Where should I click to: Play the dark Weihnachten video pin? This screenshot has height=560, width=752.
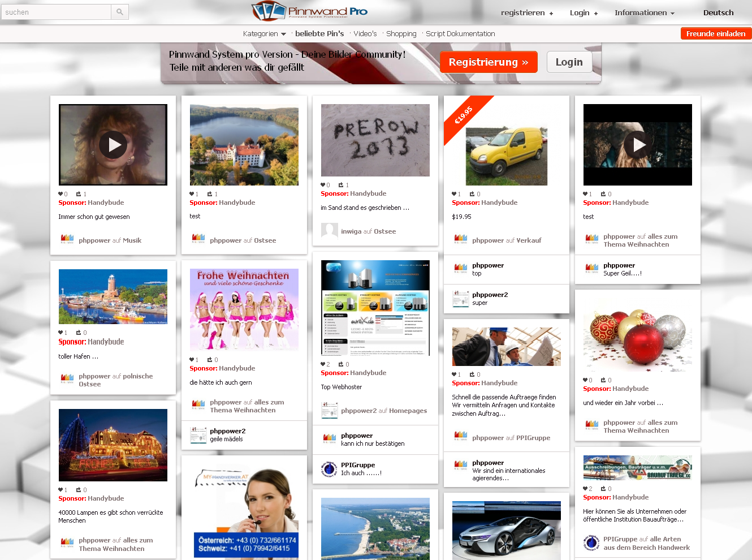coord(638,145)
